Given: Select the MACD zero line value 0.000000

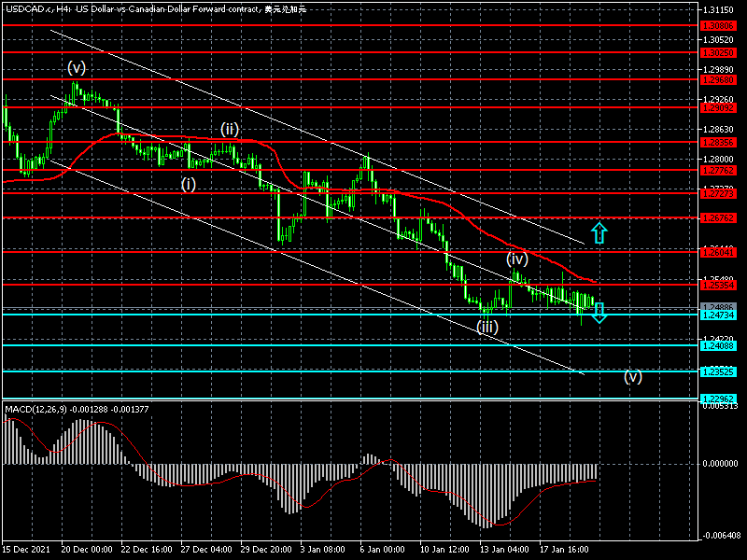Looking at the screenshot, I should (x=720, y=463).
